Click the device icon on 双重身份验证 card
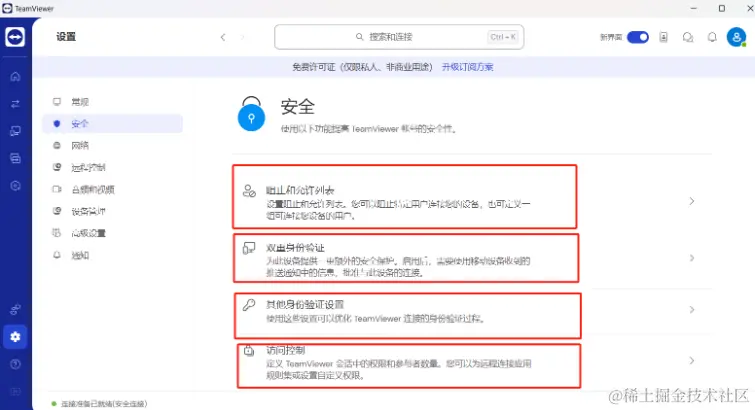This screenshot has height=410, width=755. click(x=249, y=248)
